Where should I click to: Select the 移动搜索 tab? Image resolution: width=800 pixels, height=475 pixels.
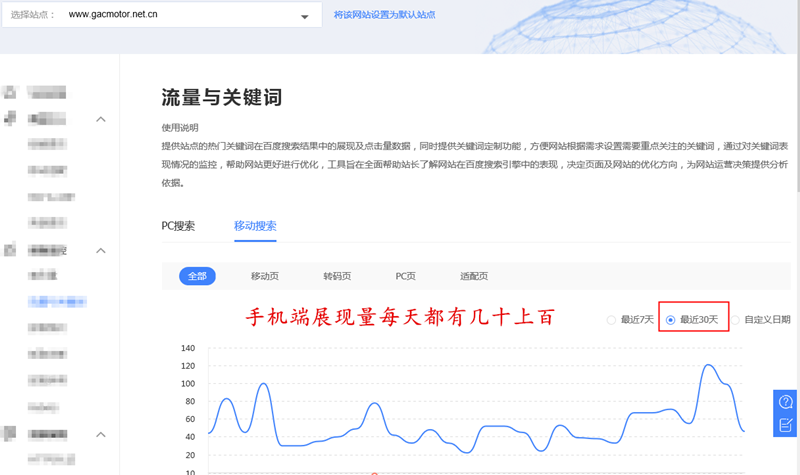coord(255,225)
